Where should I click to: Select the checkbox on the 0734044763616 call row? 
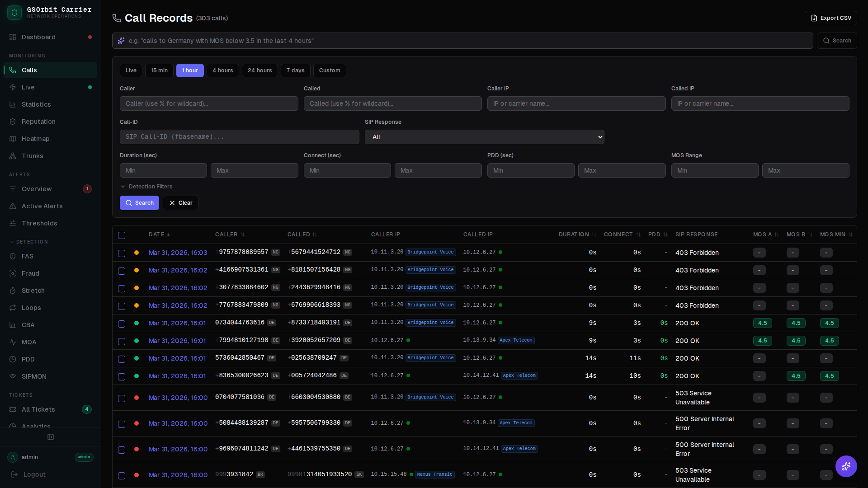[x=121, y=324]
